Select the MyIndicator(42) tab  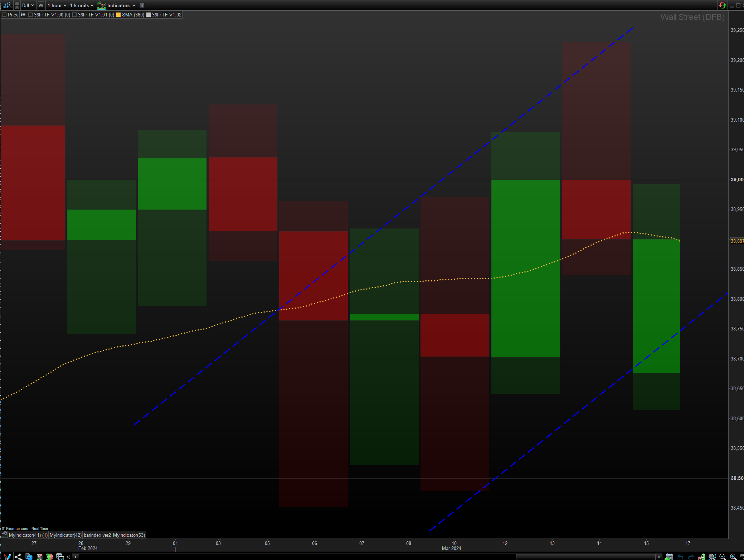(x=65, y=535)
